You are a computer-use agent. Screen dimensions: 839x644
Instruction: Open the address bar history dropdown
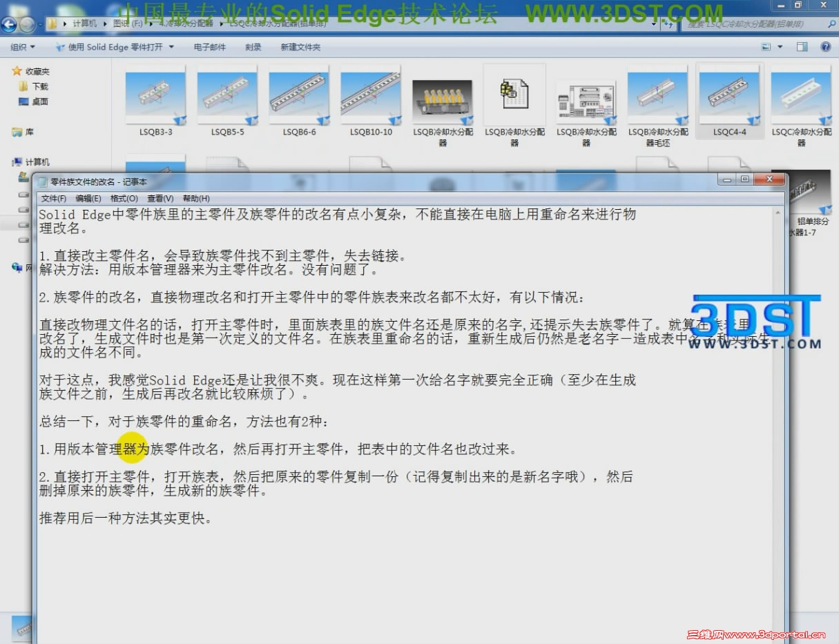[x=654, y=24]
